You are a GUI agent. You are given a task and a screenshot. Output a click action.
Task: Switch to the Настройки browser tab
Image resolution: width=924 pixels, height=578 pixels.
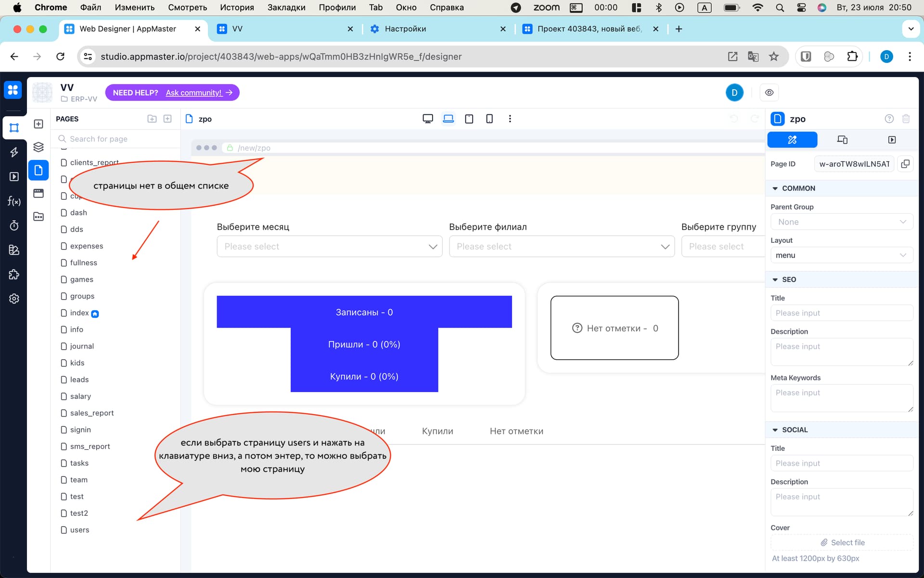(405, 29)
